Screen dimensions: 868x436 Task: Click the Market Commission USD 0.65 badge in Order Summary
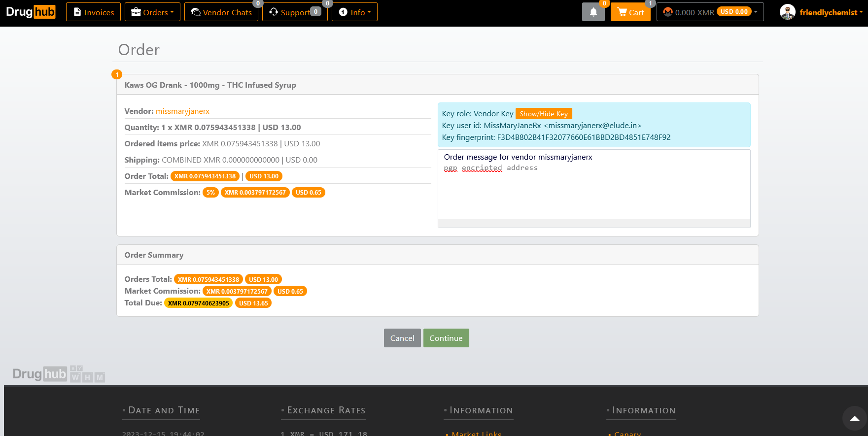pyautogui.click(x=290, y=291)
